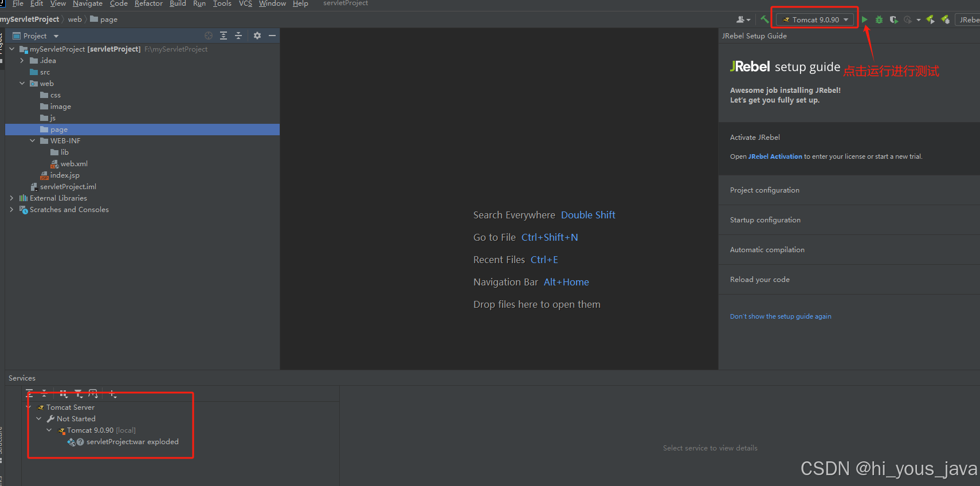Open the VCS menu
The image size is (980, 486).
click(x=245, y=3)
